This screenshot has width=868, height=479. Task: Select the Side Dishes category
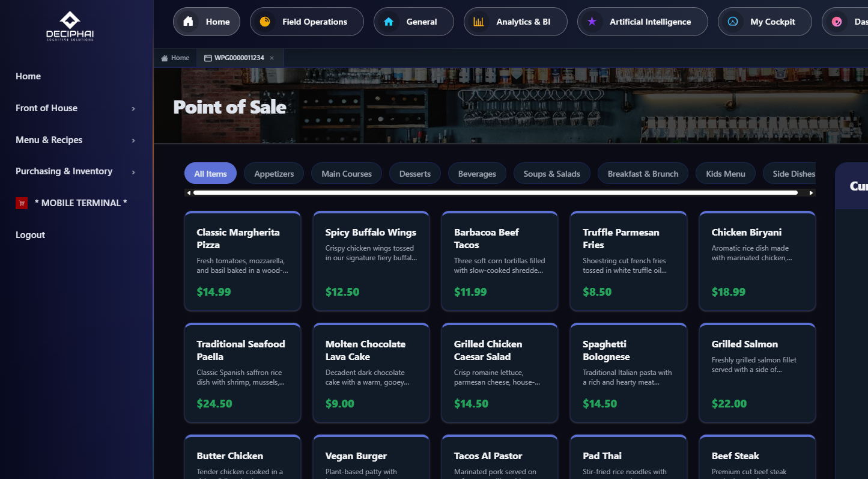click(790, 174)
